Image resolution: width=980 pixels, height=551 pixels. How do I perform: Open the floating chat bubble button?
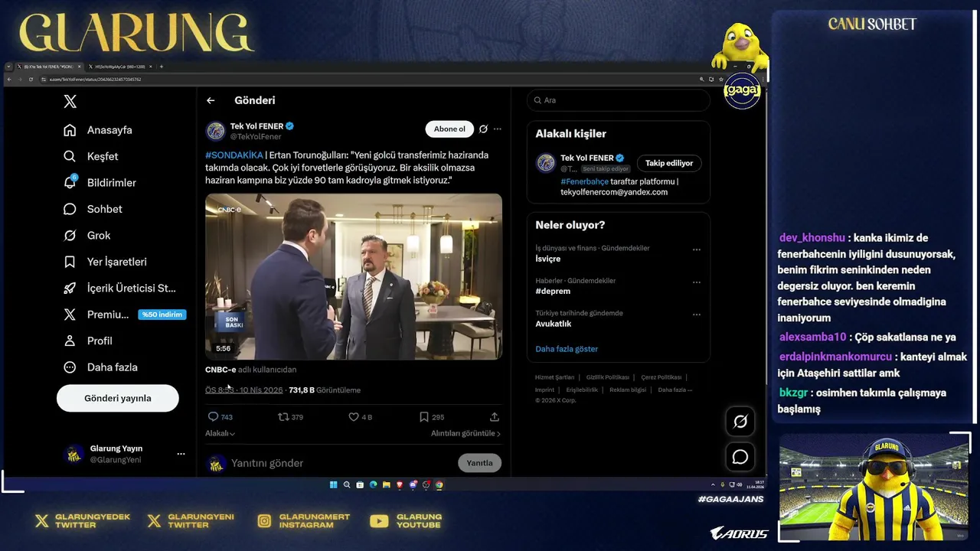(740, 457)
